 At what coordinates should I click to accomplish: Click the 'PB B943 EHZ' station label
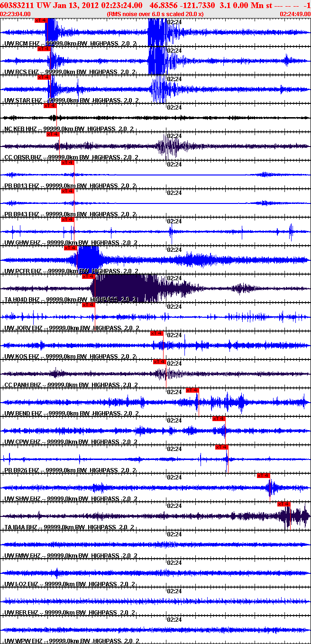point(22,214)
